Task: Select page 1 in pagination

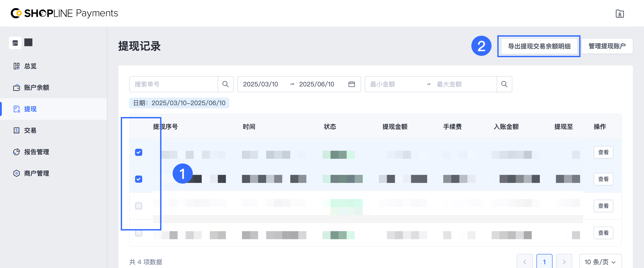Action: pyautogui.click(x=544, y=262)
